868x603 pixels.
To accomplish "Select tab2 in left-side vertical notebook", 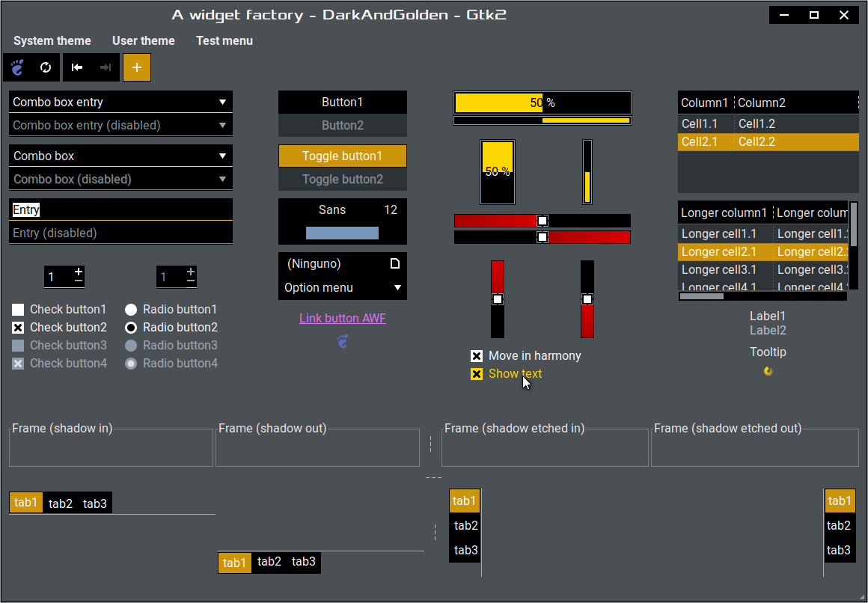I will tap(465, 525).
